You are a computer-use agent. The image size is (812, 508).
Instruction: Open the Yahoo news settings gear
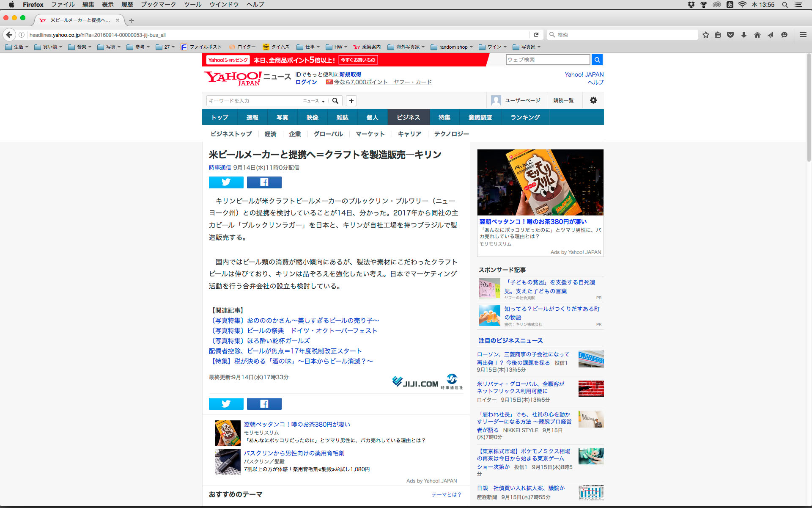tap(593, 100)
